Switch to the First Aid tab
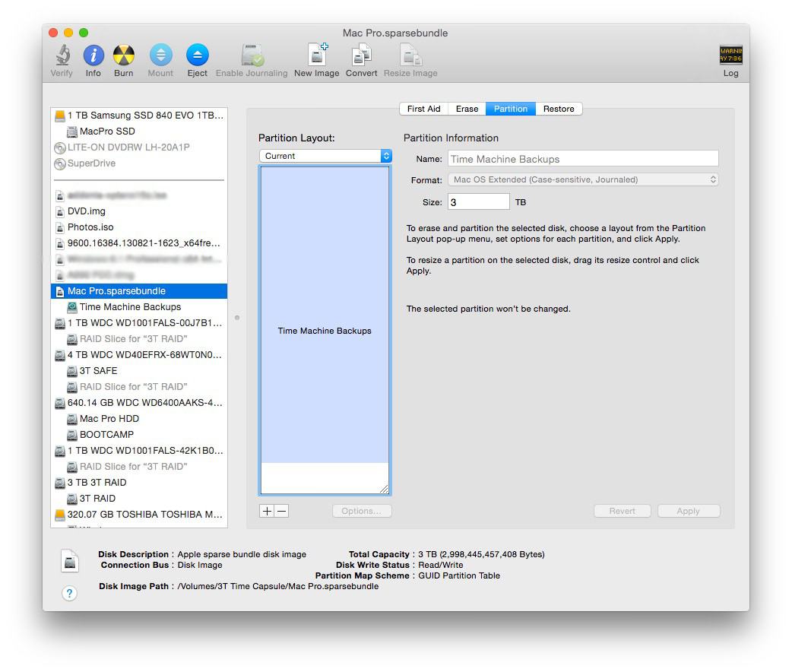 tap(424, 109)
